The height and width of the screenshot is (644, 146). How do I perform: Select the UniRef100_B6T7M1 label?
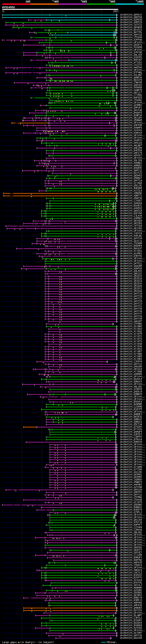(131, 32)
